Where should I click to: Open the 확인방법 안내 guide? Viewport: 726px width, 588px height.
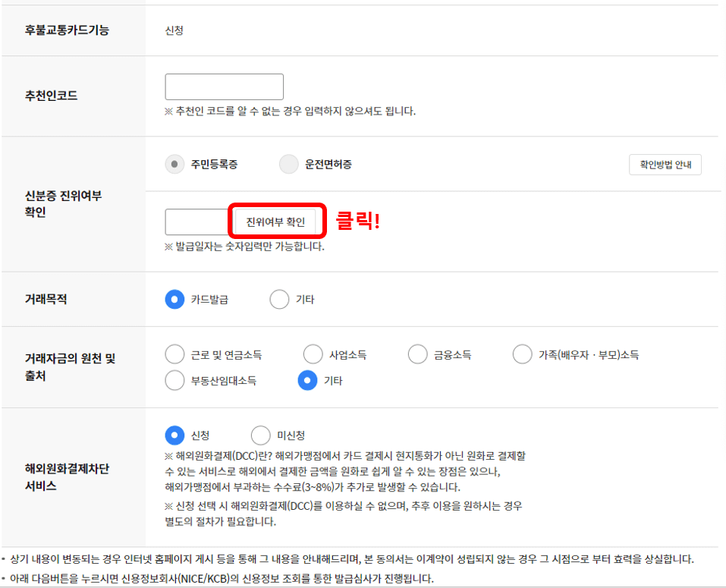tap(665, 164)
